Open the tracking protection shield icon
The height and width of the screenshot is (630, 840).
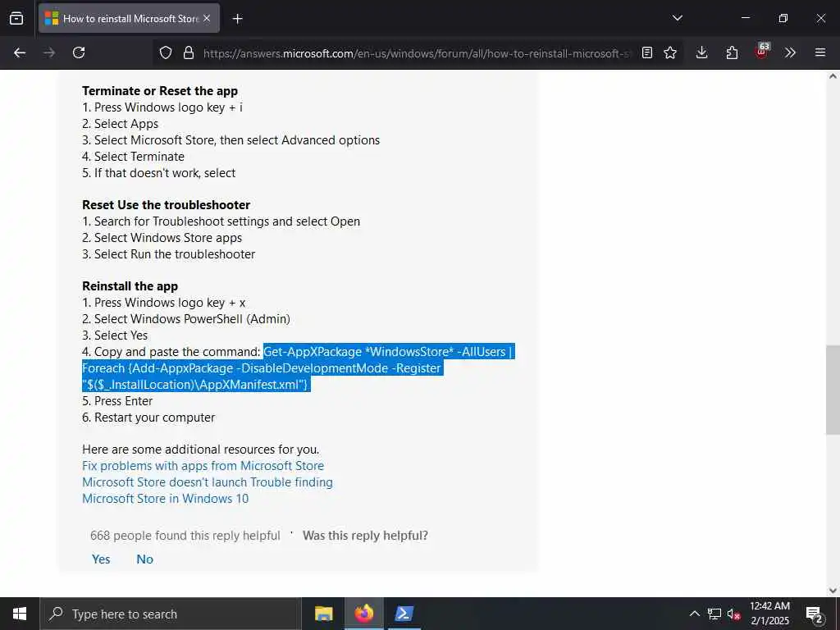click(x=166, y=52)
